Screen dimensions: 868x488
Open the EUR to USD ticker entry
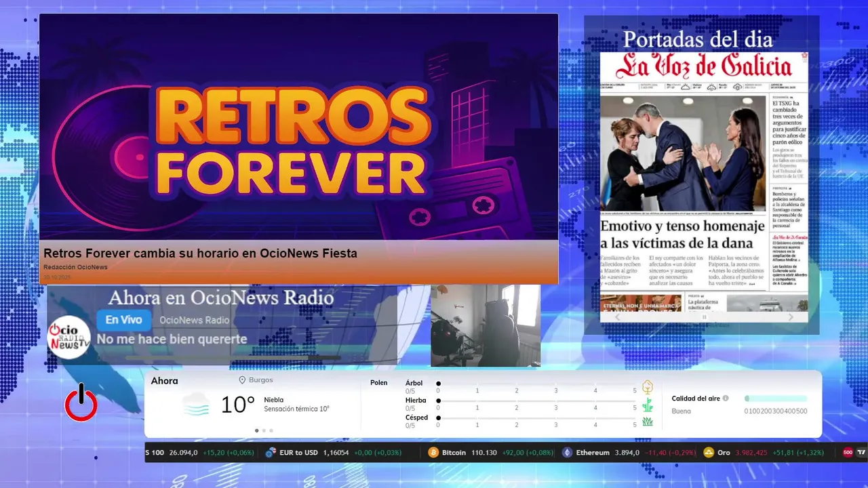coord(333,452)
